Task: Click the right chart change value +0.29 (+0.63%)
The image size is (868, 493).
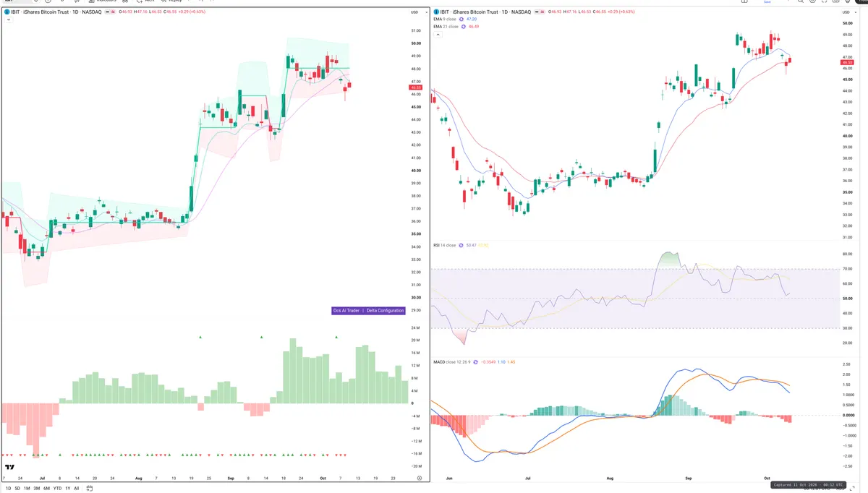Action: 621,12
